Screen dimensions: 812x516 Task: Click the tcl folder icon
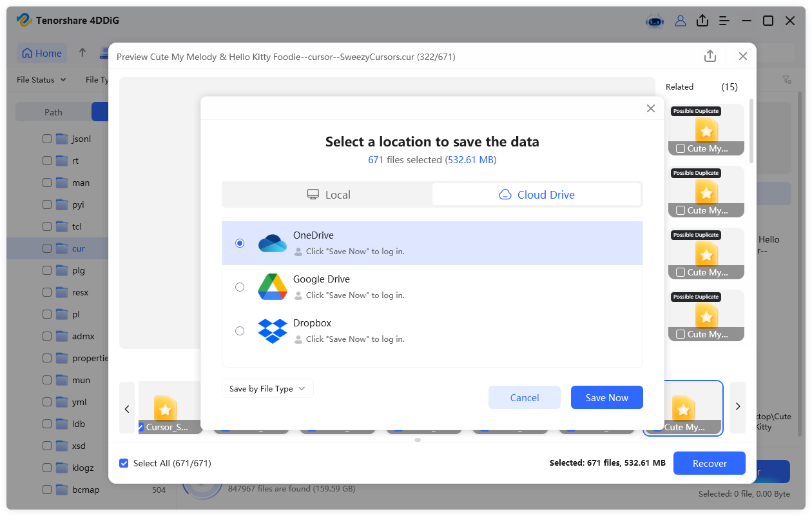coord(62,226)
